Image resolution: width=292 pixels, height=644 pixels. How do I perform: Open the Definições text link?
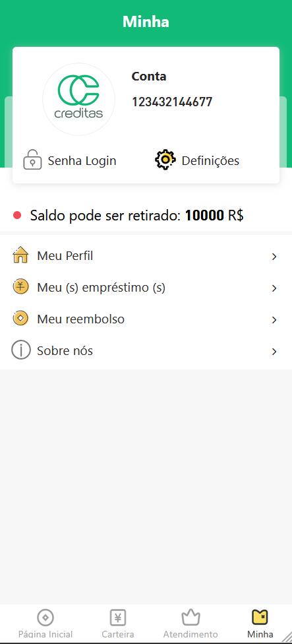210,160
